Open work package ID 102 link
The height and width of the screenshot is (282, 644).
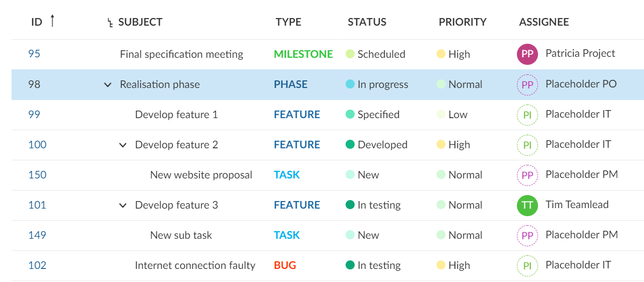[37, 265]
